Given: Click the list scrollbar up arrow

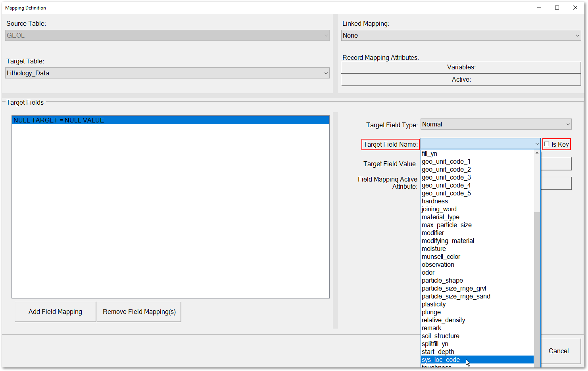Looking at the screenshot, I should coord(537,153).
